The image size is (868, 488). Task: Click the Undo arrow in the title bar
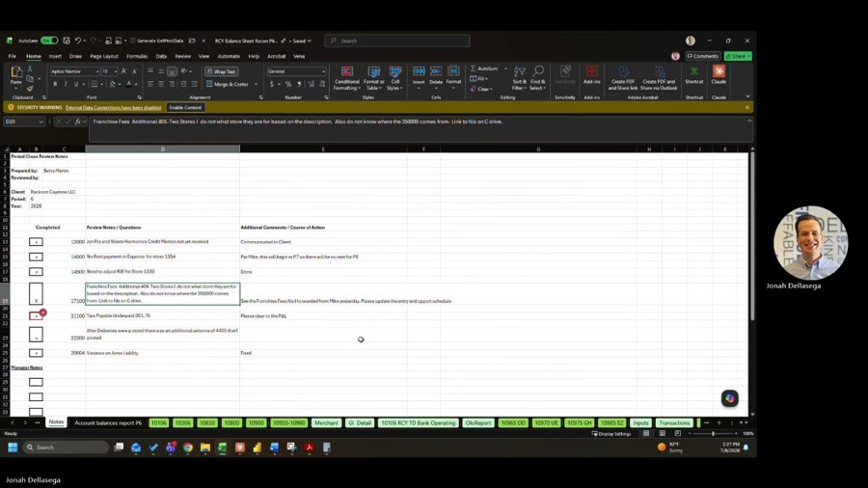click(78, 41)
